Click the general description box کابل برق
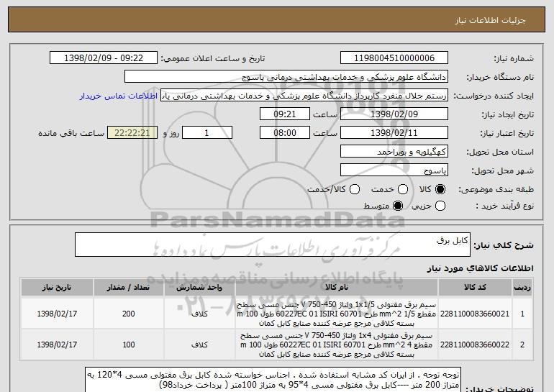 [273, 245]
